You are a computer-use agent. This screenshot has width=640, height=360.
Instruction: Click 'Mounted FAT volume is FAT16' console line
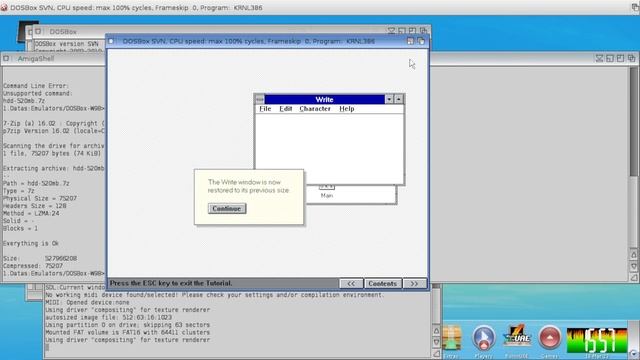[x=127, y=332]
